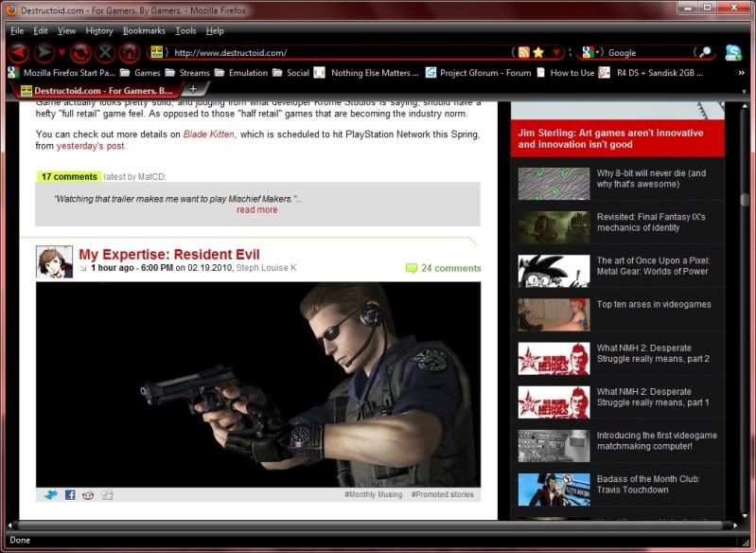
Task: Share the article via the Facebook icon
Action: (70, 494)
